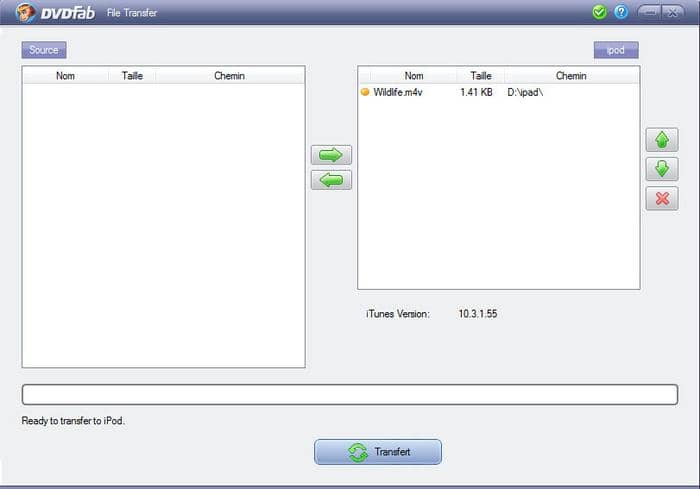Screen dimensions: 700x489
Task: Select the Wildlife.m4v file row
Action: click(499, 92)
